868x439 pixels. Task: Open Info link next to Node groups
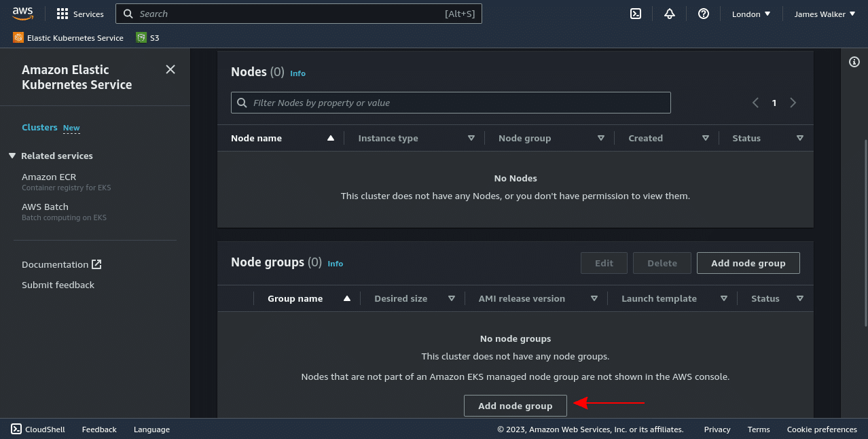point(336,264)
